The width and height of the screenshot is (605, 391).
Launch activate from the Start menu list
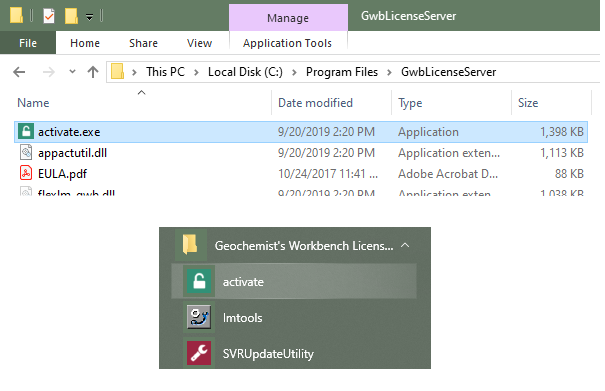click(294, 281)
